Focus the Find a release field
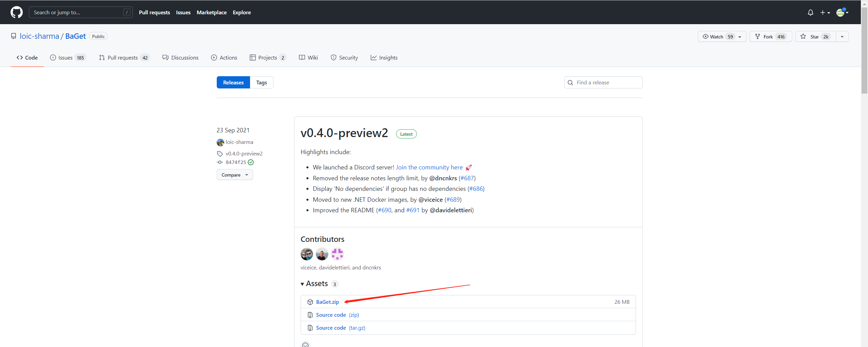 (x=603, y=82)
